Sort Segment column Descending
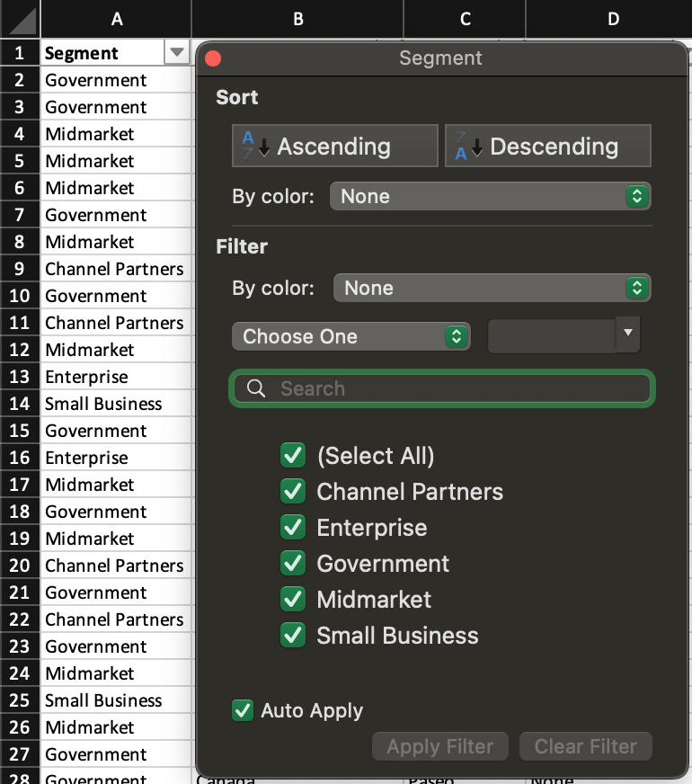Image resolution: width=692 pixels, height=784 pixels. (x=548, y=146)
